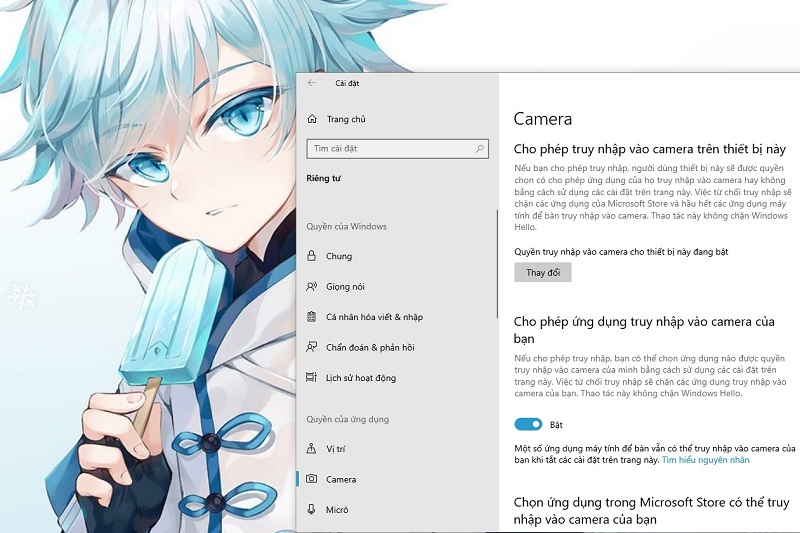Select Camera in app permissions
The image size is (800, 533).
coord(341,479)
